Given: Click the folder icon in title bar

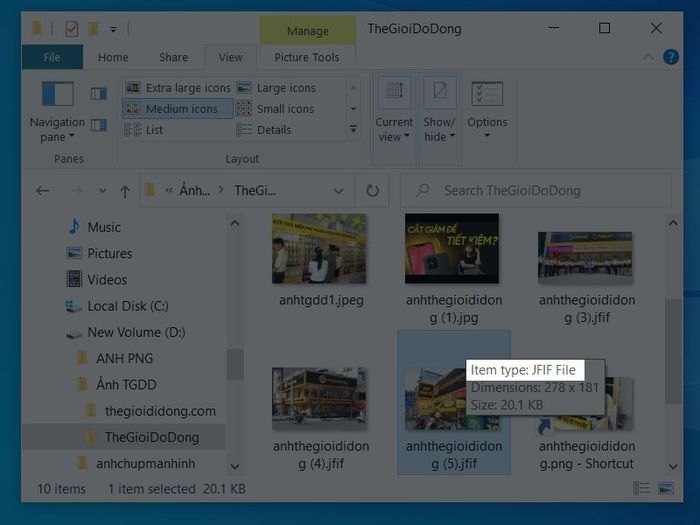Looking at the screenshot, I should pos(37,29).
